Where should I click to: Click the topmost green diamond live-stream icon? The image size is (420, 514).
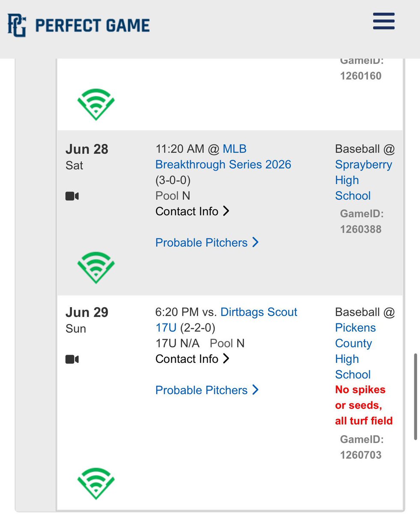pyautogui.click(x=96, y=105)
